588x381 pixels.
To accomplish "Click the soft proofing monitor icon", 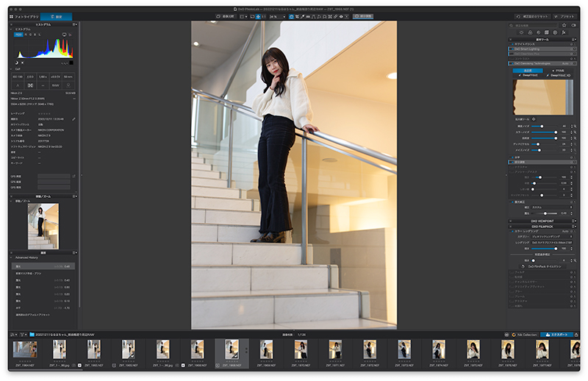I will pyautogui.click(x=65, y=35).
